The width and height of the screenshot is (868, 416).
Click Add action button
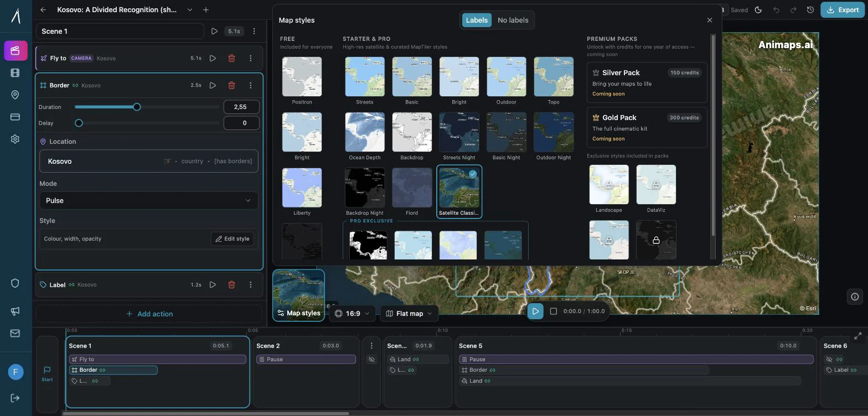149,314
